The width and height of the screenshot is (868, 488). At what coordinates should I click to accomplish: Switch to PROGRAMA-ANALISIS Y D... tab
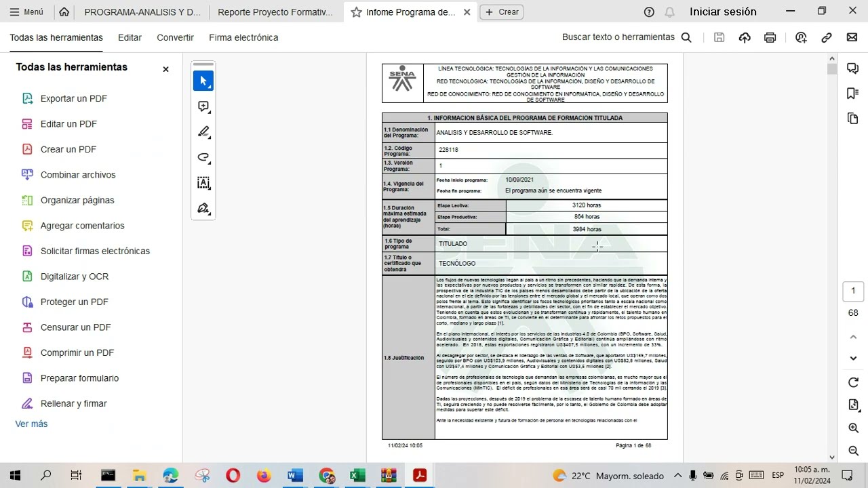click(x=142, y=12)
